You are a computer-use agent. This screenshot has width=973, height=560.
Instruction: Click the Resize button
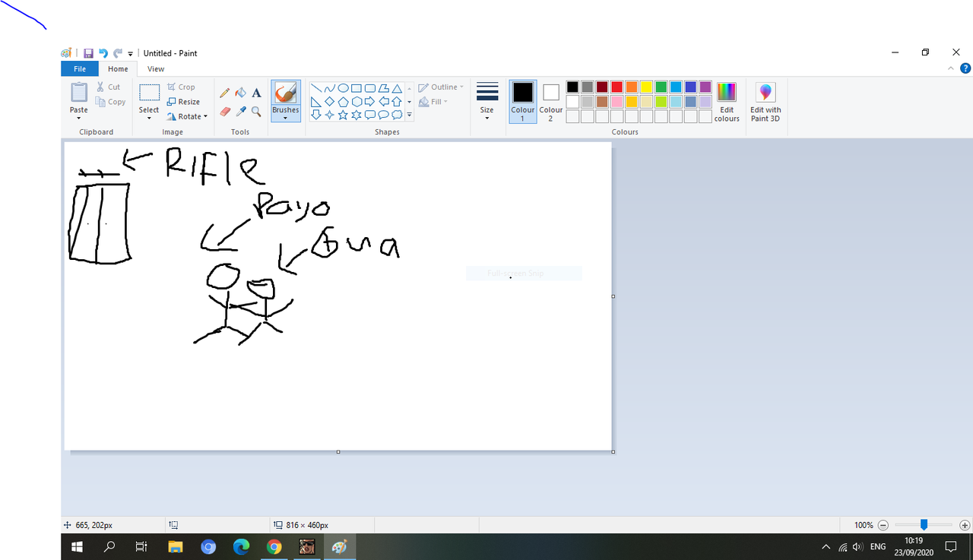tap(183, 102)
